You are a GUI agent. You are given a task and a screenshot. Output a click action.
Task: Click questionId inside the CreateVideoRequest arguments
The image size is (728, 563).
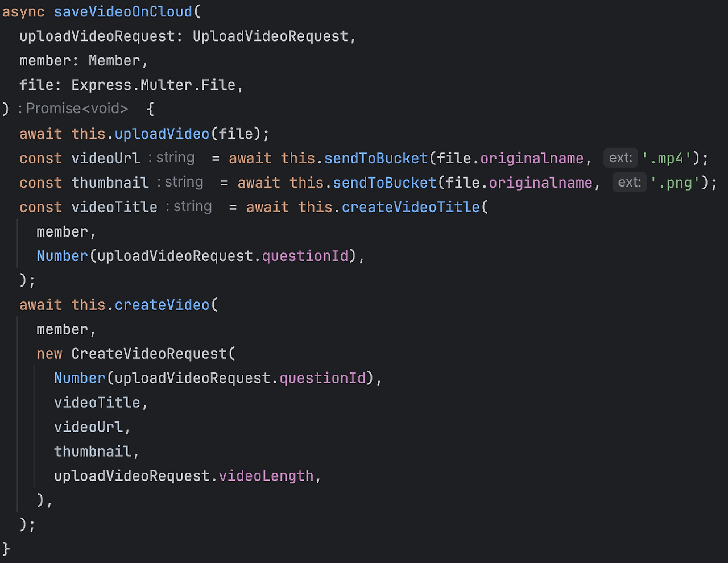(322, 379)
